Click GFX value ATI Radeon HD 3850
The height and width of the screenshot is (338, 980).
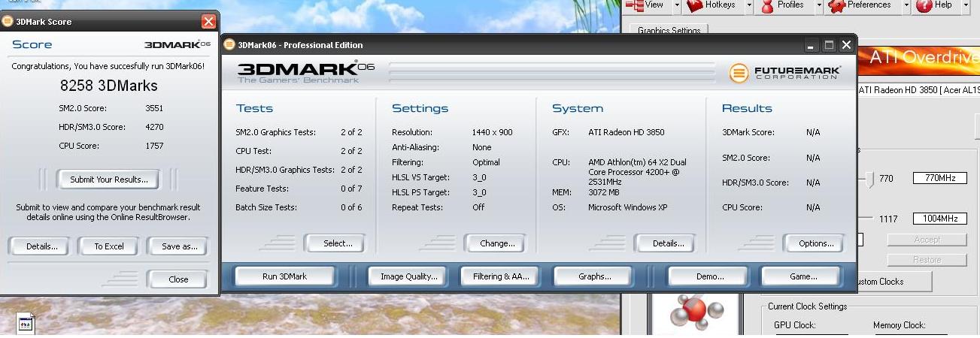[627, 132]
